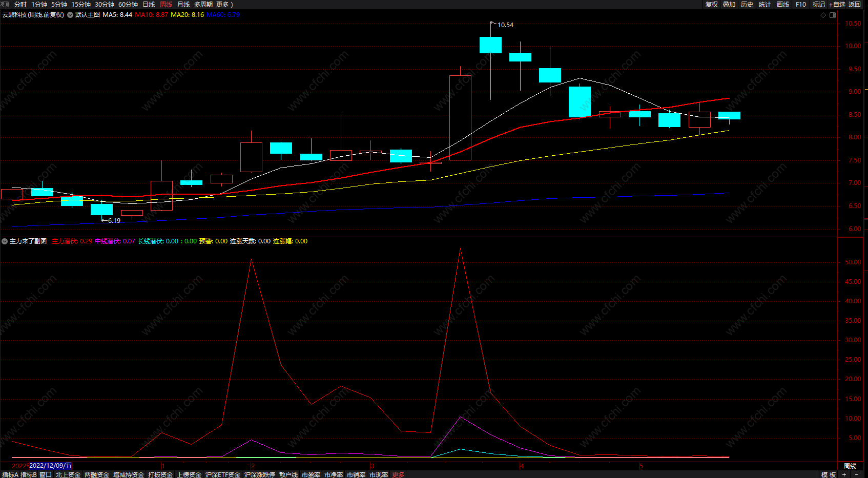Toggle the side panel icon near price axis
Screen dimensions: 868x478
tap(833, 15)
